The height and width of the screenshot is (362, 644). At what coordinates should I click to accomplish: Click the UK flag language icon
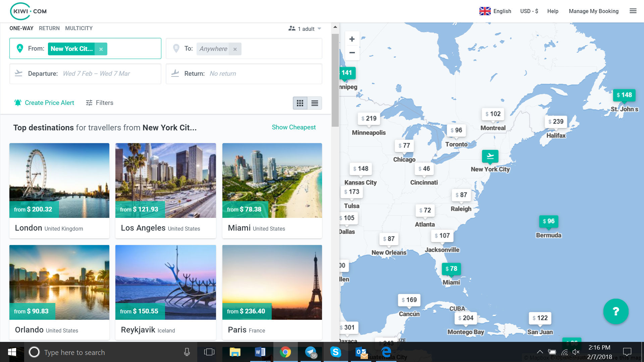(485, 11)
